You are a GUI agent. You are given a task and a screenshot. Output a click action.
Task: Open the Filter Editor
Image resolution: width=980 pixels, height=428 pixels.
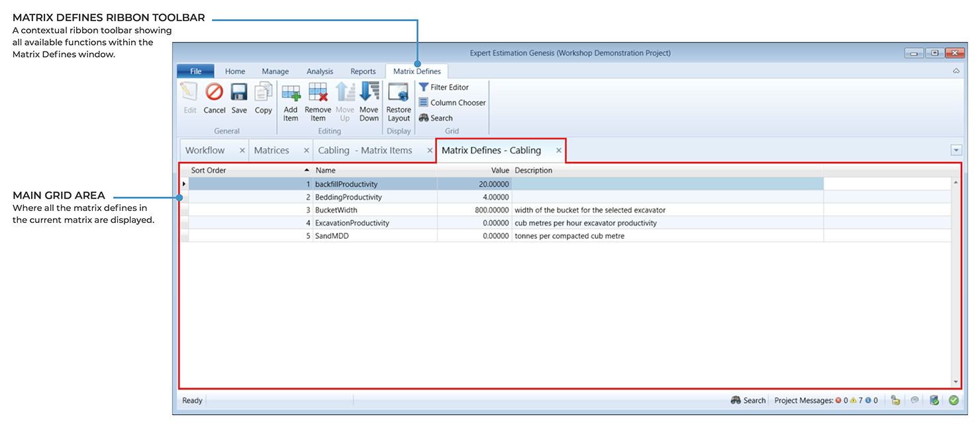444,87
